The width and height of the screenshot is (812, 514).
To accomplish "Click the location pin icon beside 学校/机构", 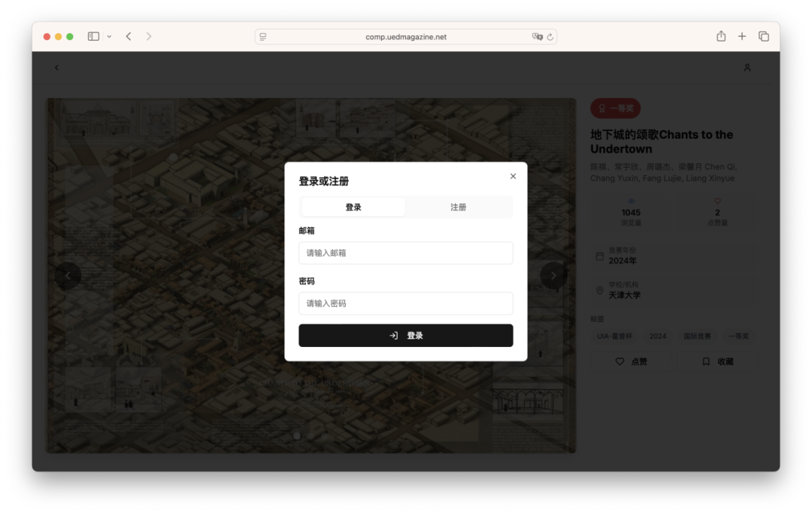I will click(600, 290).
